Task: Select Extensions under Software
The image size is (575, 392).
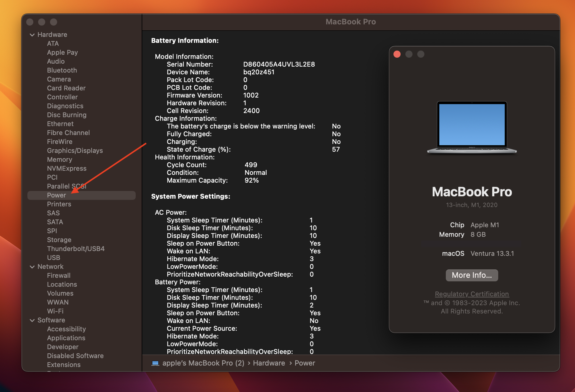Action: pos(64,365)
